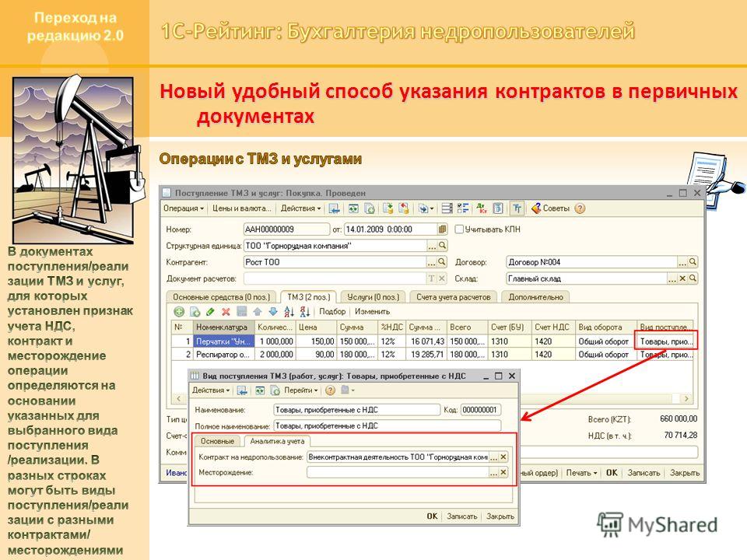Clear the Месторождение field with its X
Viewport: 747px width, 560px height.
pyautogui.click(x=503, y=472)
